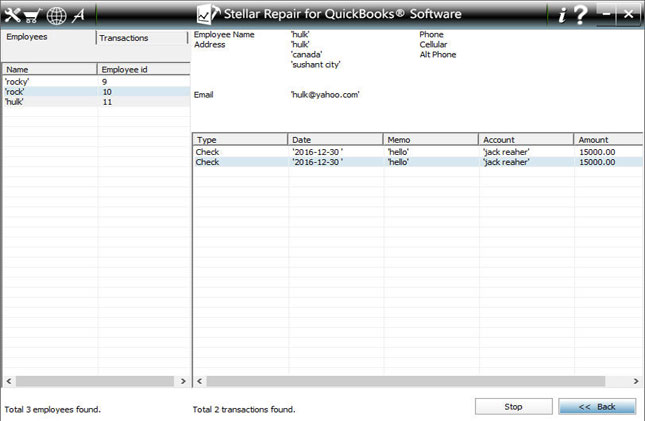This screenshot has width=645, height=421.
Task: Click the Stellar Repair logo icon
Action: [208, 14]
